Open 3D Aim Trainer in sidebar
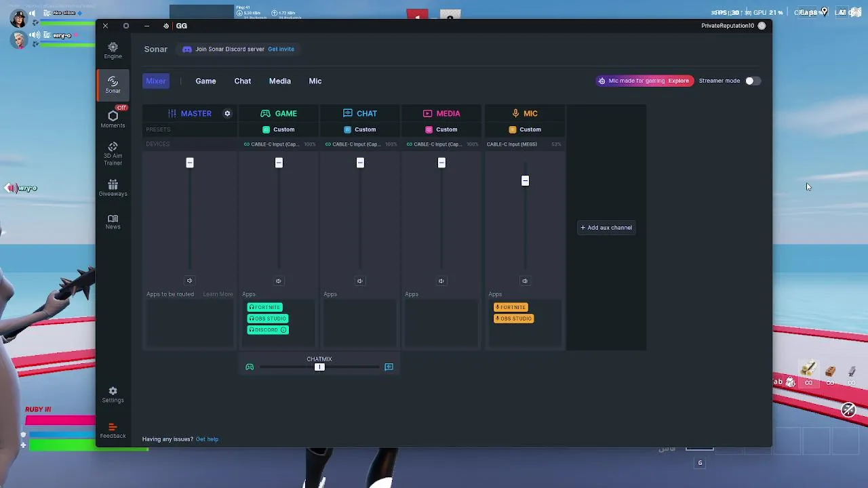The width and height of the screenshot is (868, 488). 113,154
